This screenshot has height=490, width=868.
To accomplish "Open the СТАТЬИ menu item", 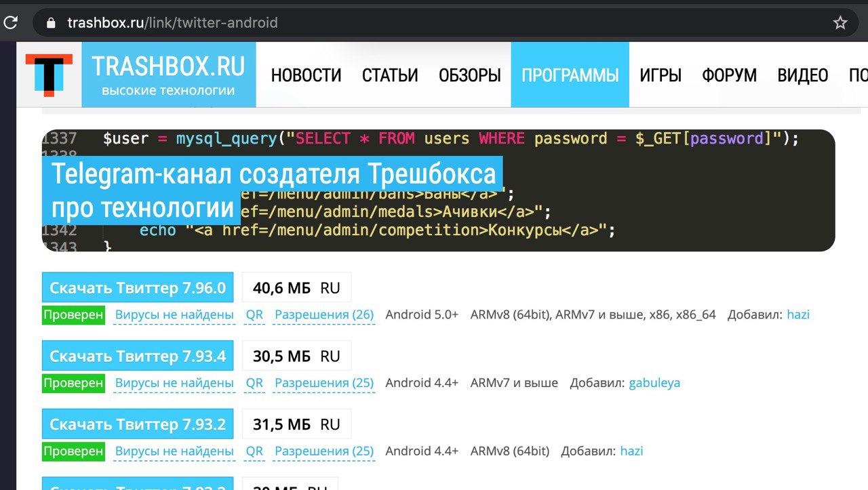I will click(390, 75).
